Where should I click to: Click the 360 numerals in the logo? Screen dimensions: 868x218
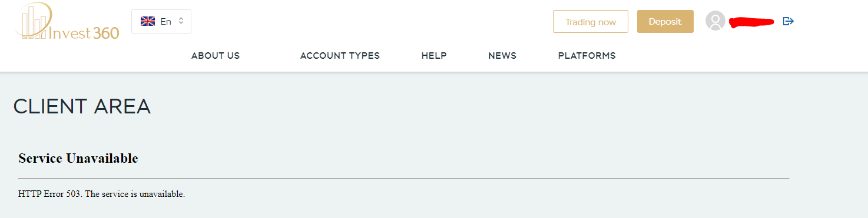(106, 33)
